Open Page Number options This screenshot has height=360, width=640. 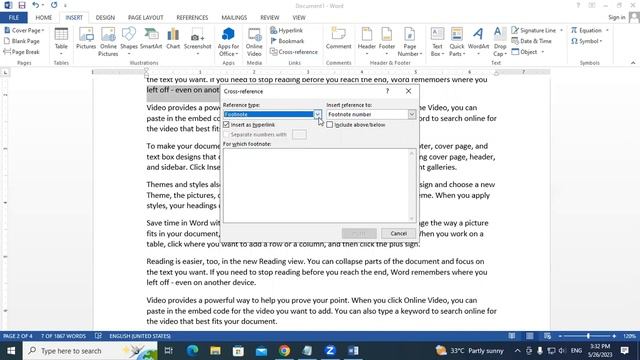pyautogui.click(x=409, y=42)
